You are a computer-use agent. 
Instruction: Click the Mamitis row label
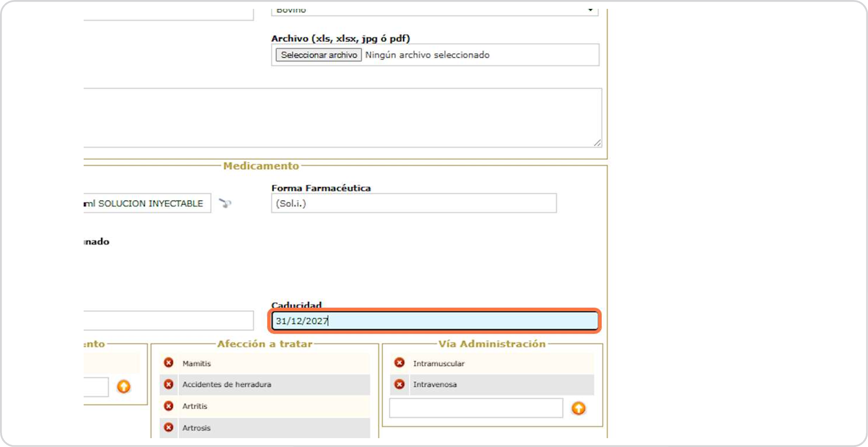197,363
